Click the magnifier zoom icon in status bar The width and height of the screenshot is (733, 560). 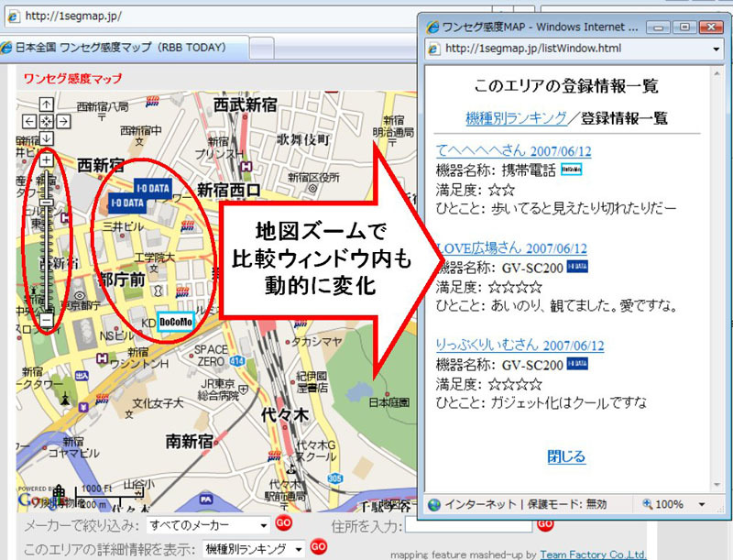[648, 504]
